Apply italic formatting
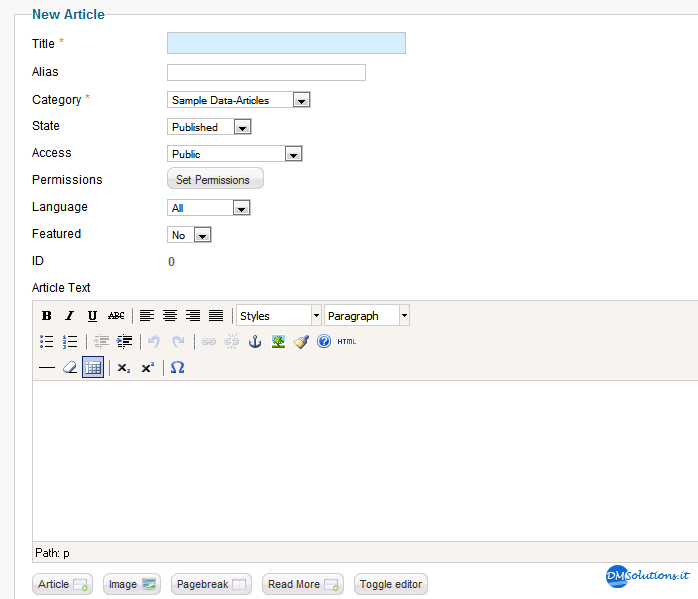The height and width of the screenshot is (599, 698). coord(69,316)
